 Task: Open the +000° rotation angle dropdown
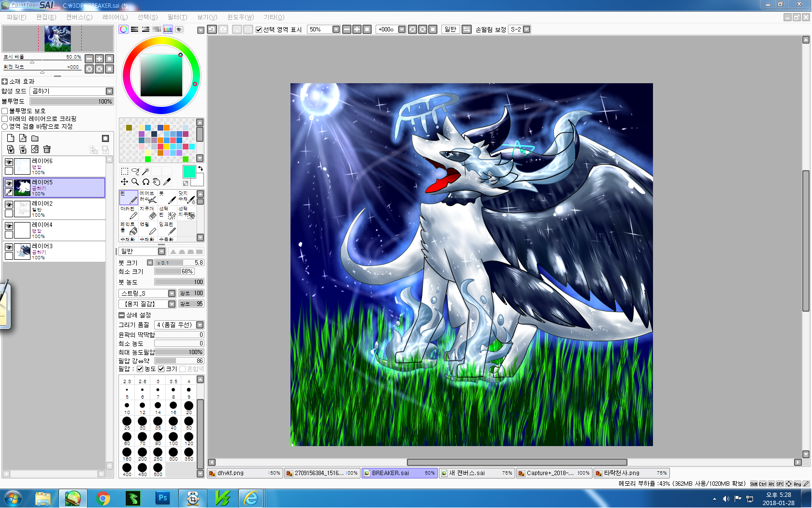coord(391,30)
